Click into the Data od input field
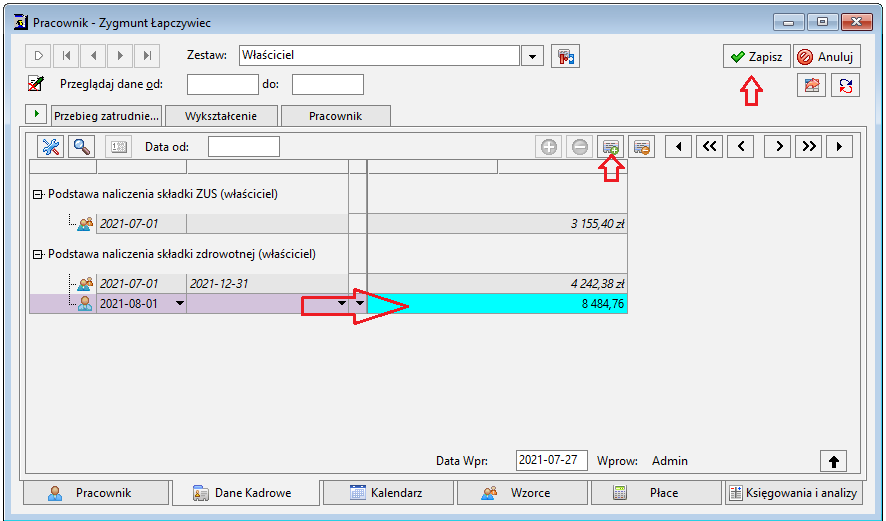Screen dimensions: 886x521 (x=244, y=147)
